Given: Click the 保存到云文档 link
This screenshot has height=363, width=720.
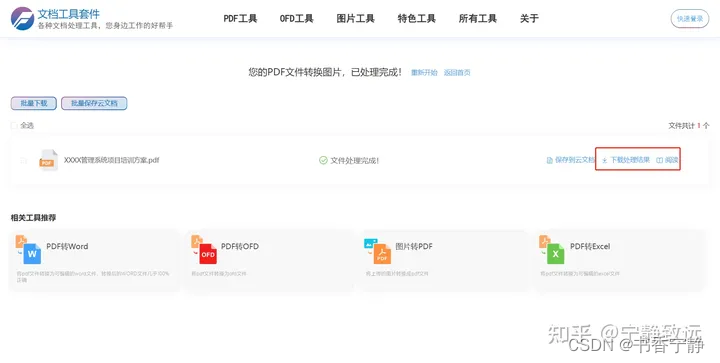Looking at the screenshot, I should 571,160.
